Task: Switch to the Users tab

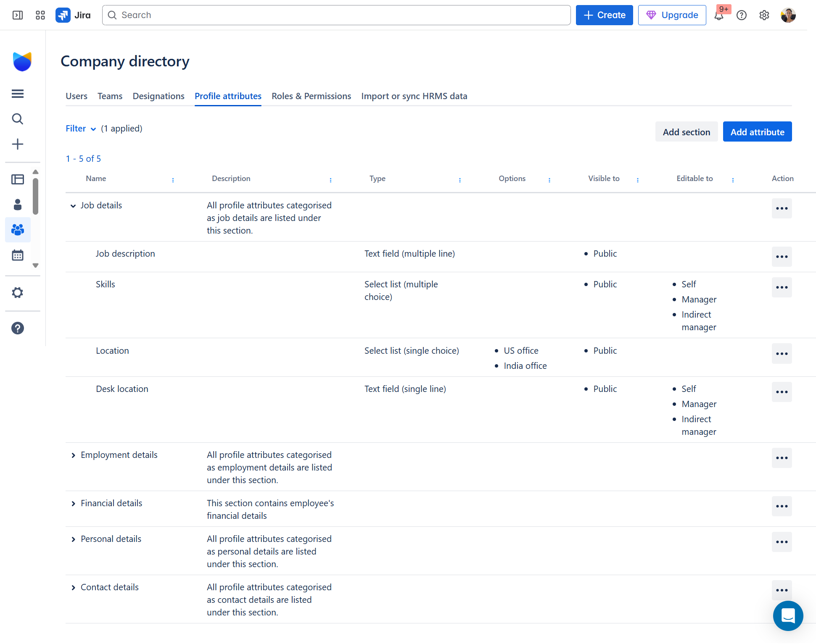Action: click(x=77, y=96)
